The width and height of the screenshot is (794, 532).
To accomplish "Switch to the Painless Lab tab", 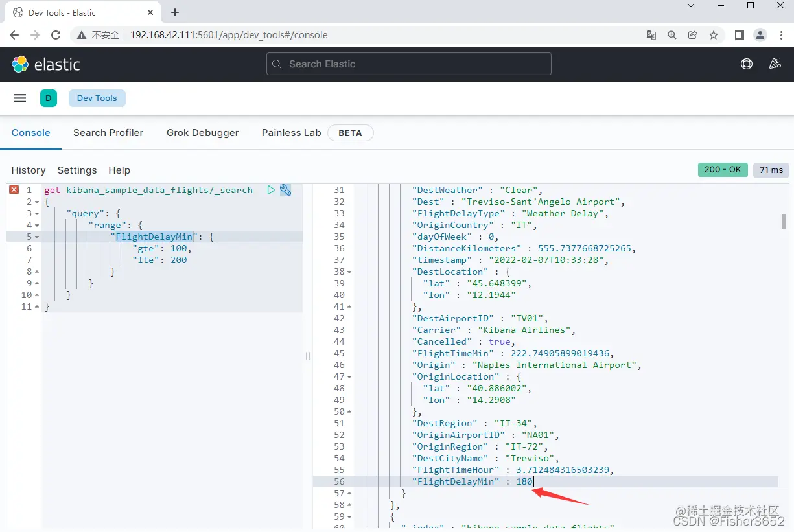I will [291, 132].
